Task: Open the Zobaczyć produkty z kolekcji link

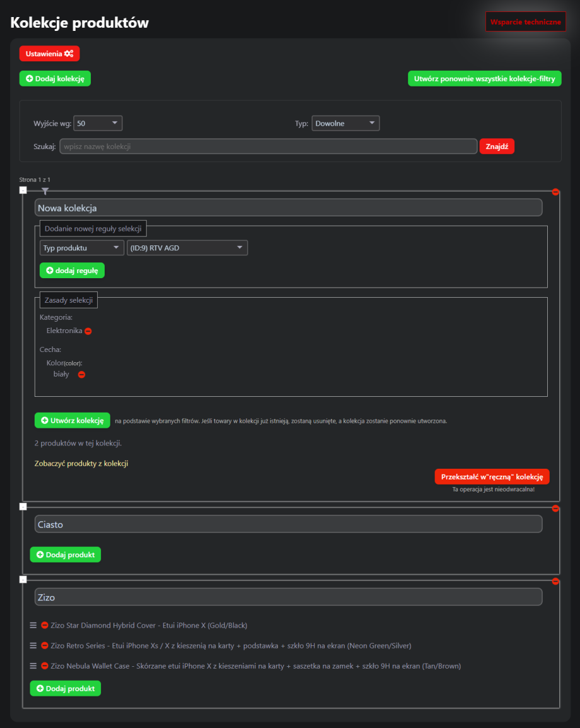Action: point(81,464)
